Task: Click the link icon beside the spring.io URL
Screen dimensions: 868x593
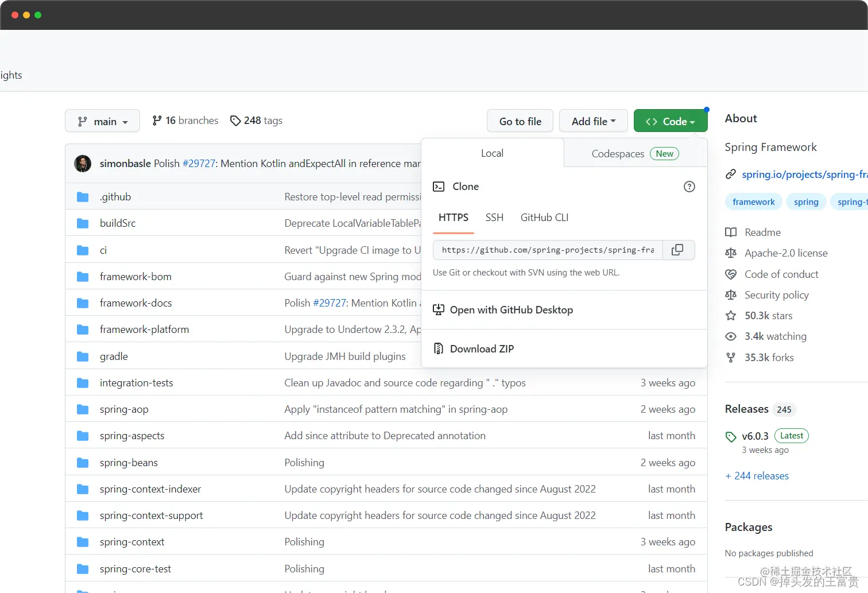Action: pyautogui.click(x=731, y=174)
